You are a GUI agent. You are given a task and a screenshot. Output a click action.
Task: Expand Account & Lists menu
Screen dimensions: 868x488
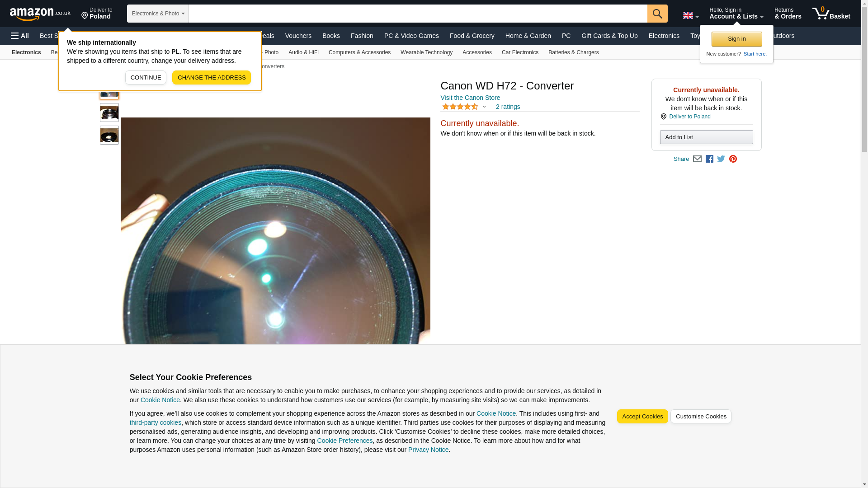tap(736, 14)
